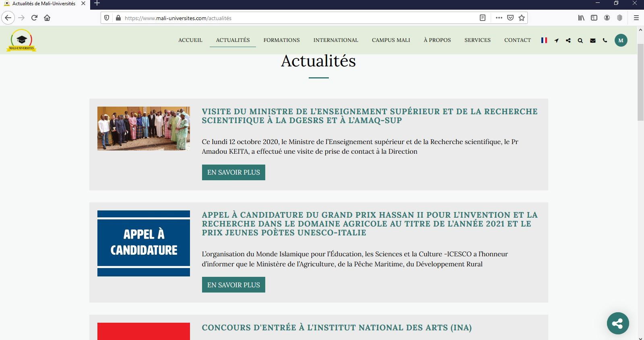Screen dimensions: 644x340
Task: Go to the ACCUEIL menu item
Action: coord(190,40)
